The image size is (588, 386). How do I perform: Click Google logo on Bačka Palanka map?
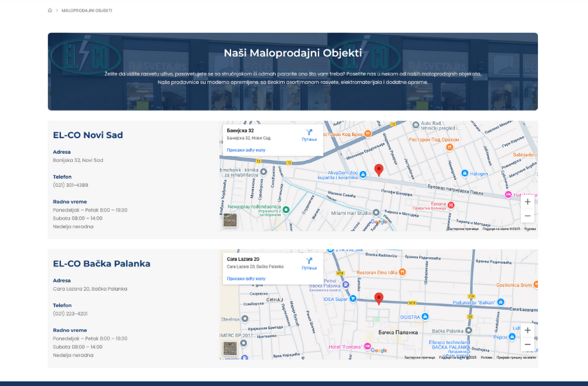tap(379, 350)
